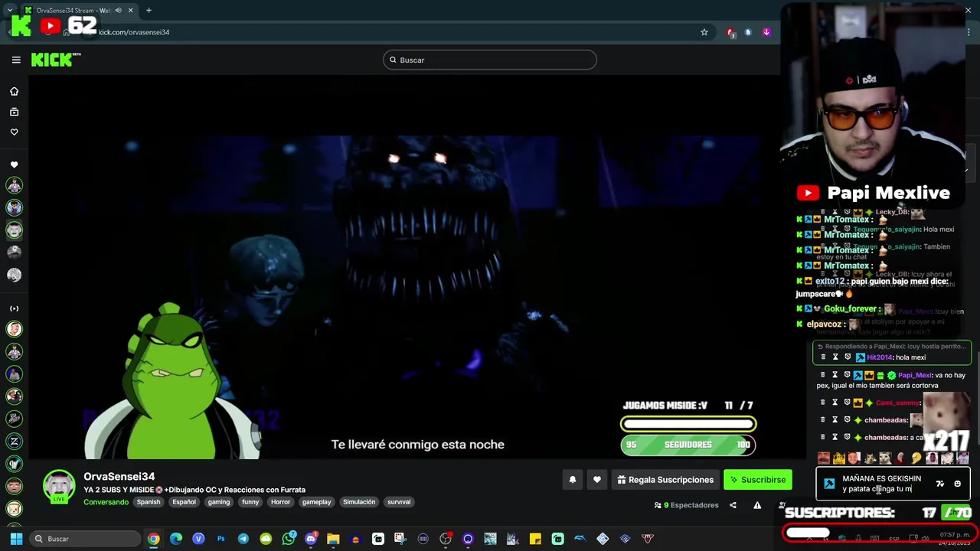Open Photoshop from the taskbar
The image size is (980, 551).
pos(220,539)
